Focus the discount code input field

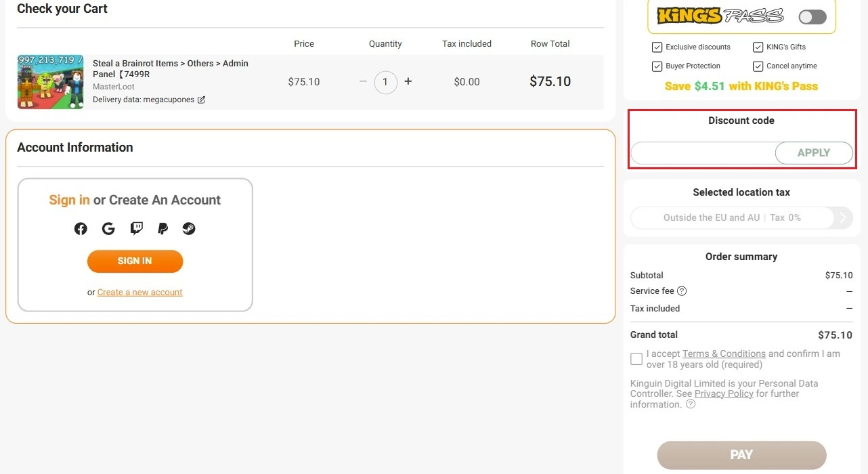703,153
